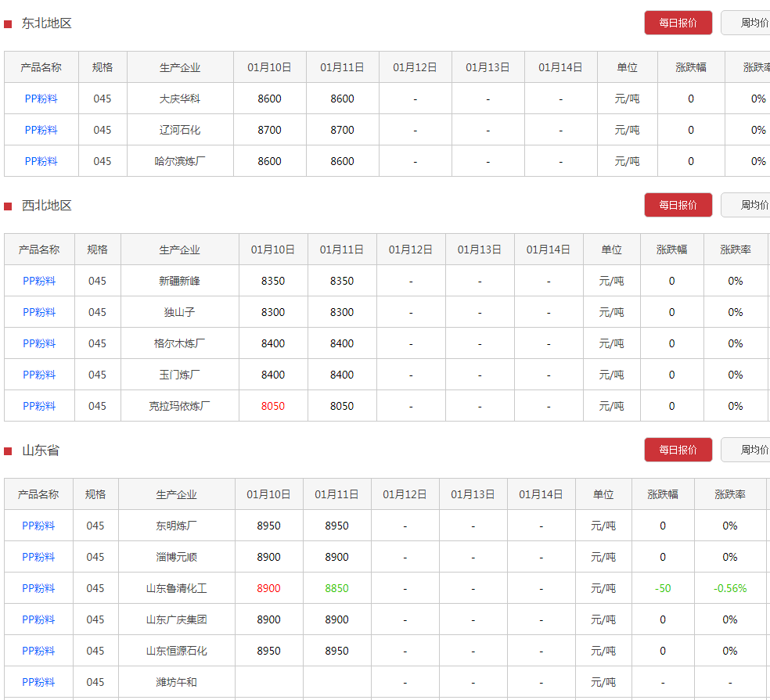770x700 pixels.
Task: Open PP粉料 link for 辽河石化
Action: pos(41,130)
